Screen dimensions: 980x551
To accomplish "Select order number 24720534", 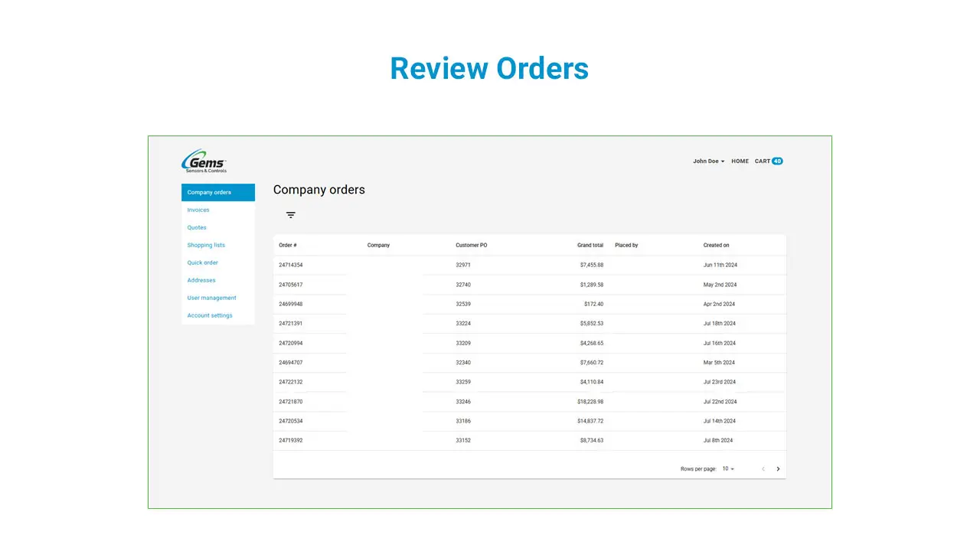I will pyautogui.click(x=291, y=421).
